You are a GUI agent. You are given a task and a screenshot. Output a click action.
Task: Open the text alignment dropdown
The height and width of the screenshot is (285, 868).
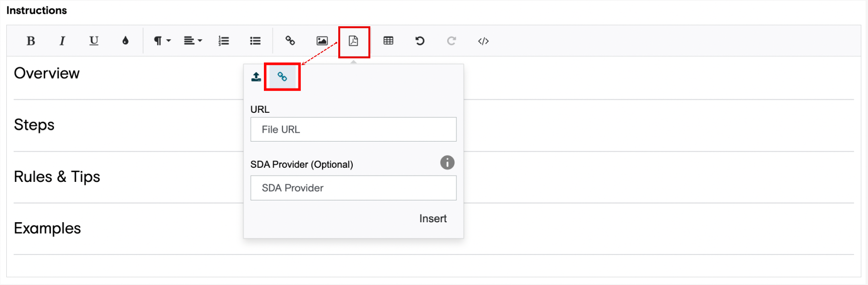pos(192,41)
